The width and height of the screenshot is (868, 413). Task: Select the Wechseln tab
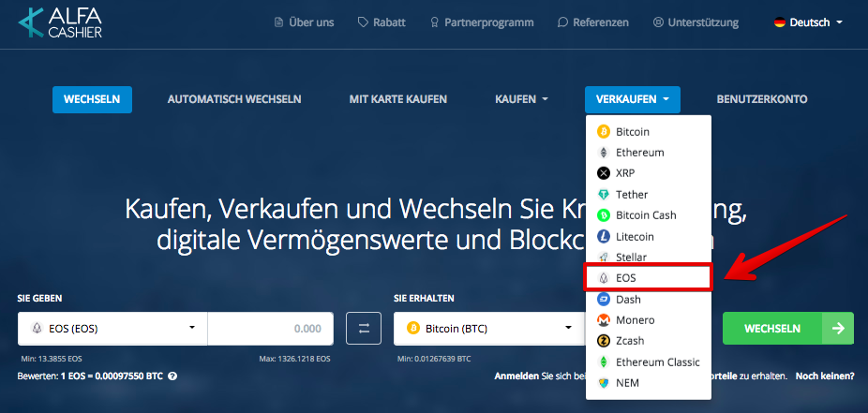click(x=93, y=99)
